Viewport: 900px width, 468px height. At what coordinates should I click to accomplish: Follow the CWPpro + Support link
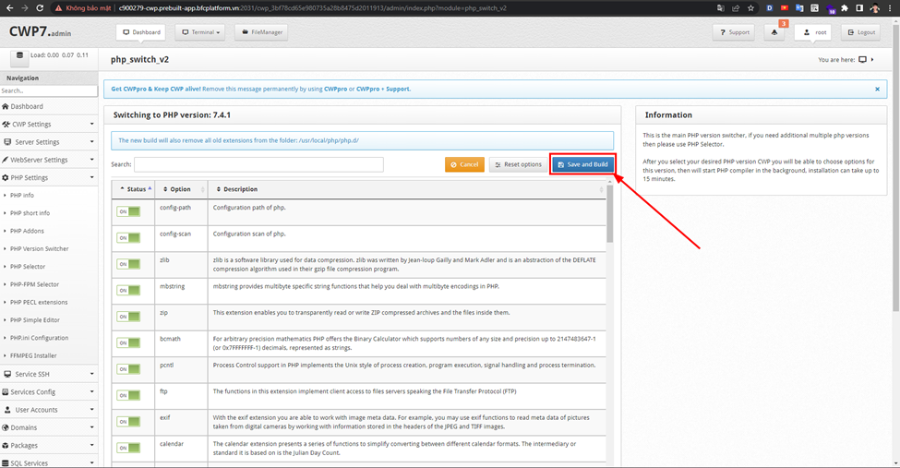383,89
